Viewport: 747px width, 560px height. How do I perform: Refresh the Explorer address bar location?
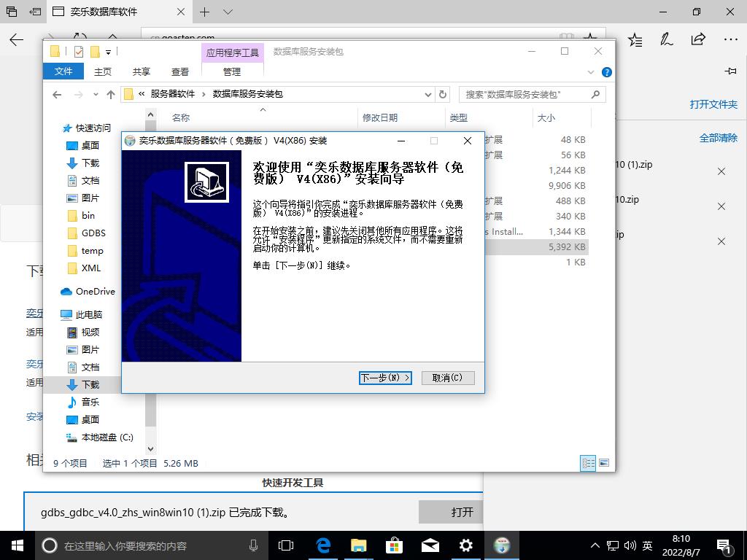click(443, 94)
